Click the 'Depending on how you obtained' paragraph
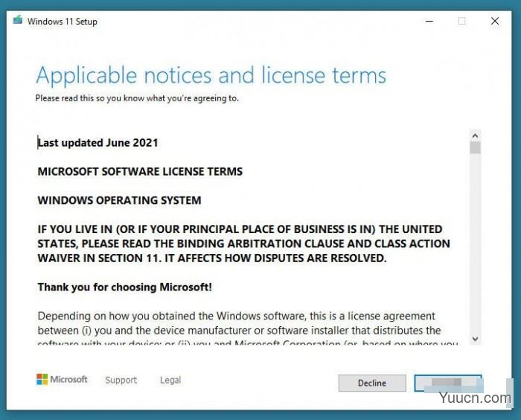 click(x=248, y=330)
